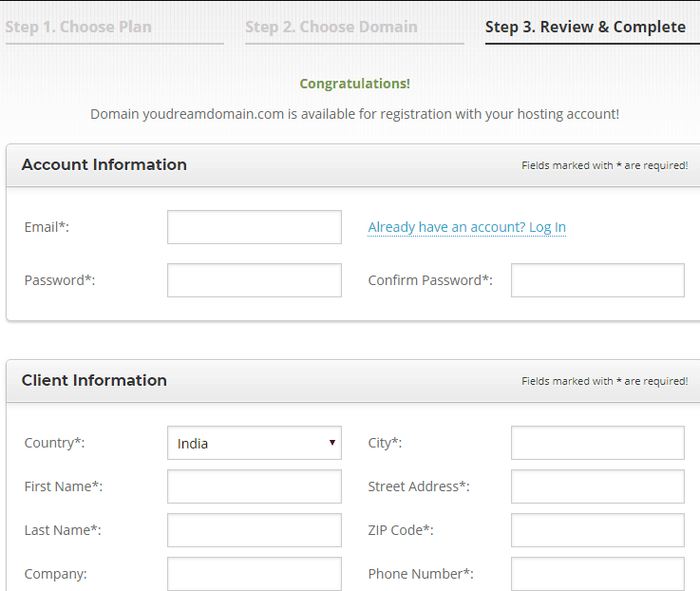Click the "Country*:" field label text
Viewport: 700px width, 591px height.
point(54,443)
